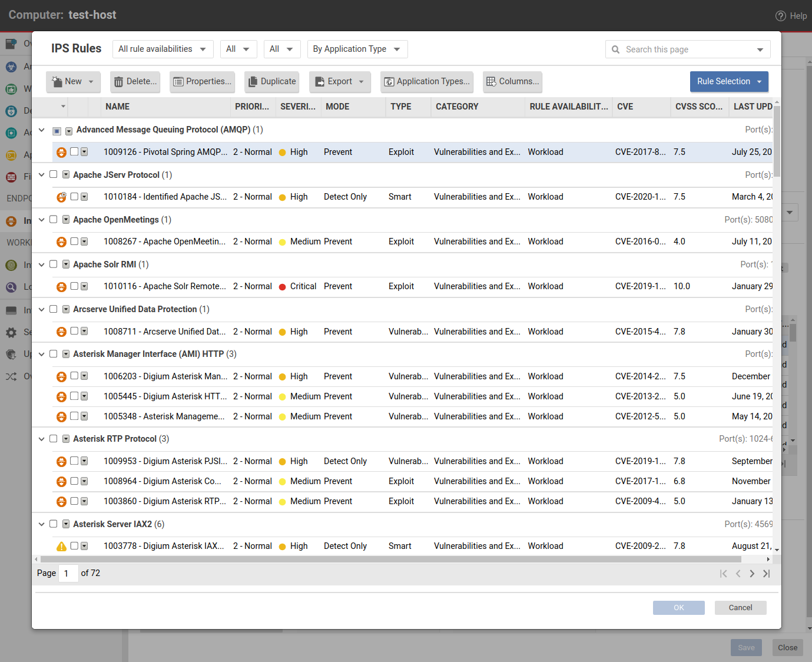The image size is (812, 662).
Task: Click the rule icon for 1006203 Digium Asterisk
Action: point(61,377)
